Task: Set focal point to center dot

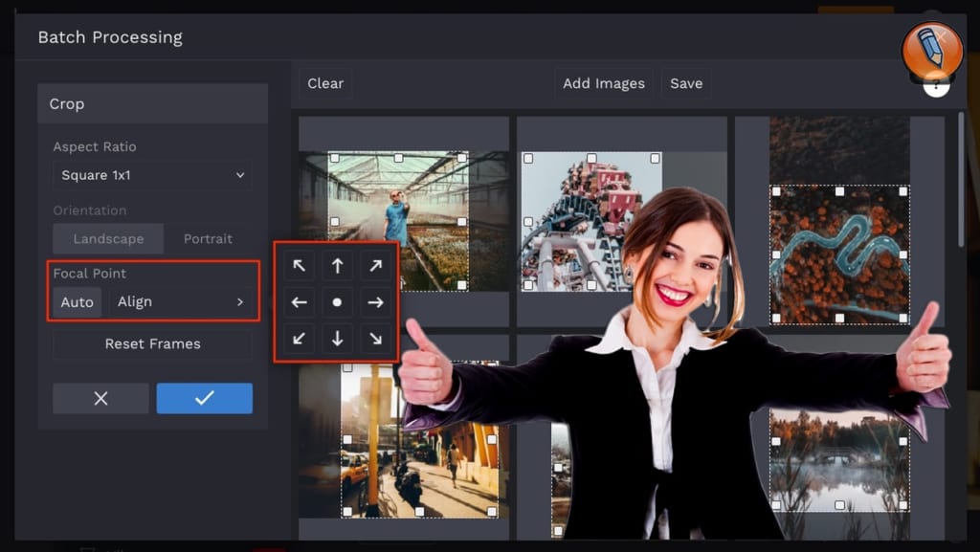Action: (x=338, y=302)
